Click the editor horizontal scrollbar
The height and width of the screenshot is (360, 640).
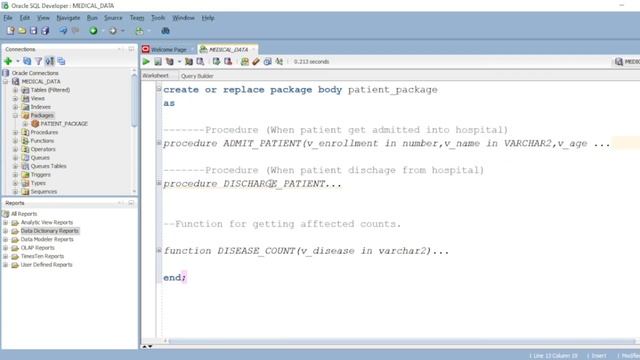click(x=402, y=341)
